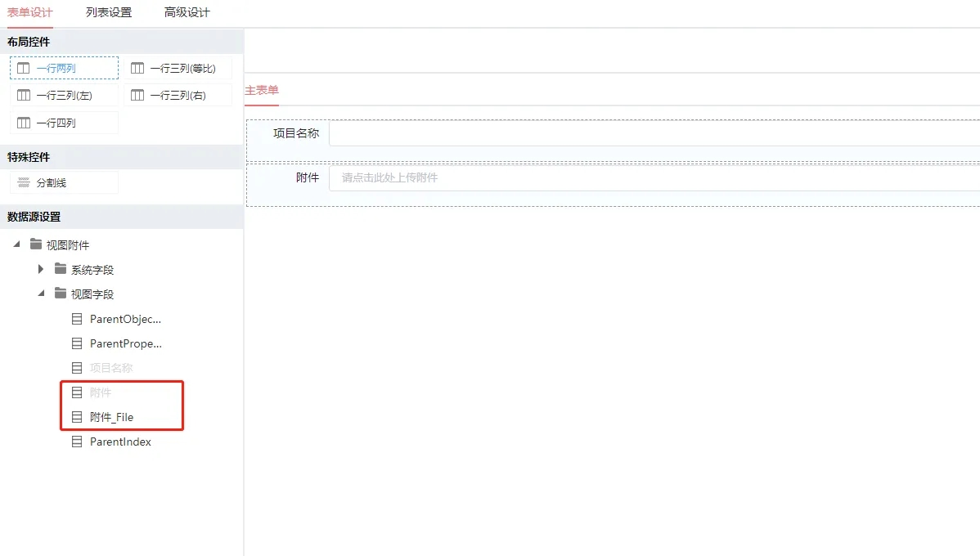This screenshot has width=980, height=556.
Task: Choose the 一行三列(等比) layout control
Action: click(178, 68)
